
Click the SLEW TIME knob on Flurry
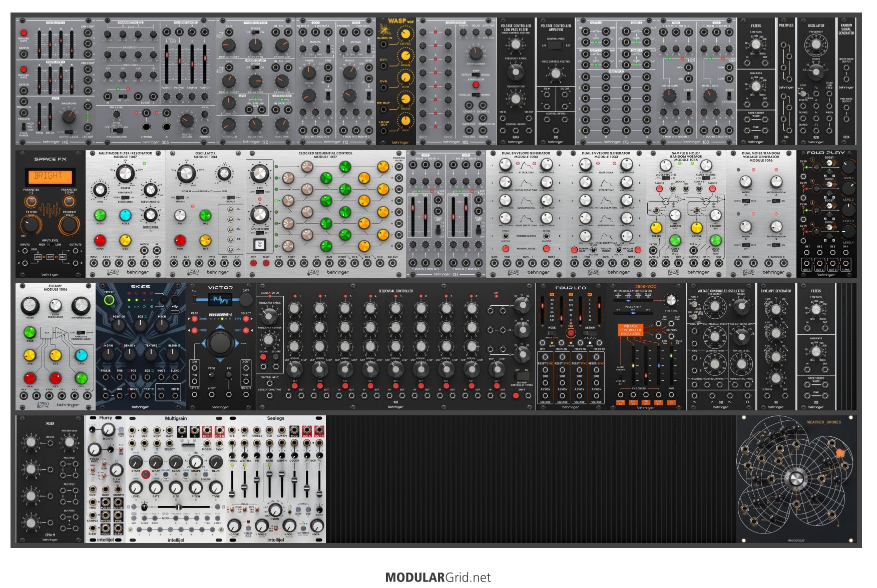pyautogui.click(x=117, y=470)
